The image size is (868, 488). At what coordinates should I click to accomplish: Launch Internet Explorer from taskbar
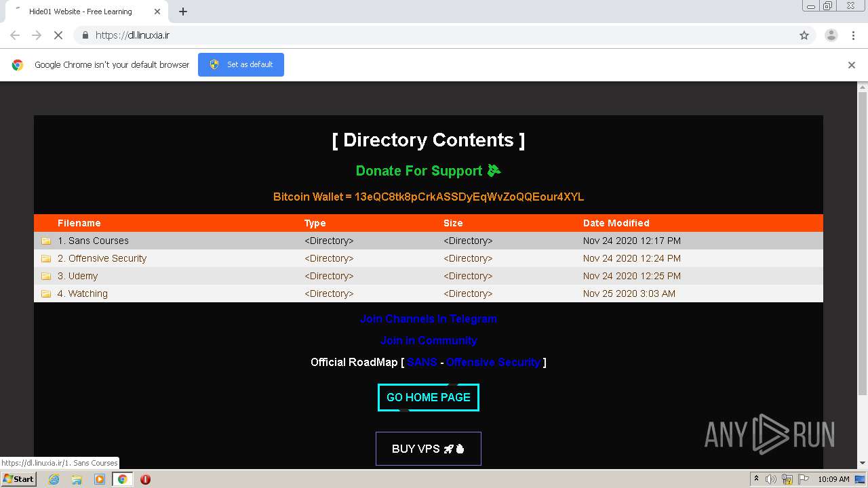tap(54, 479)
